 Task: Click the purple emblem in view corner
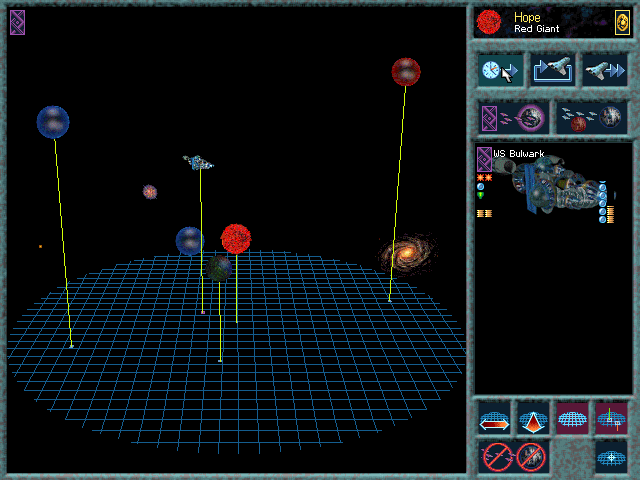click(x=18, y=22)
